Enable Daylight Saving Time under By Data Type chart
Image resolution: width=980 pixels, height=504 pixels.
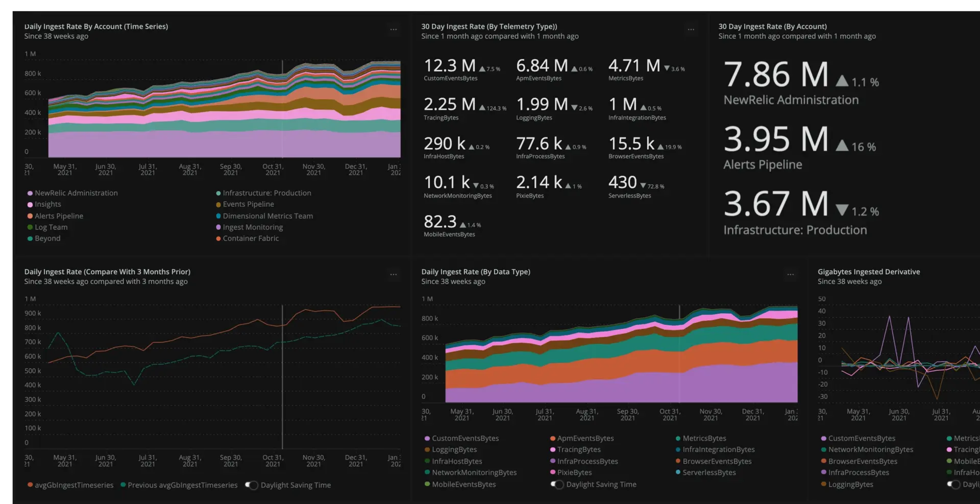coord(557,484)
